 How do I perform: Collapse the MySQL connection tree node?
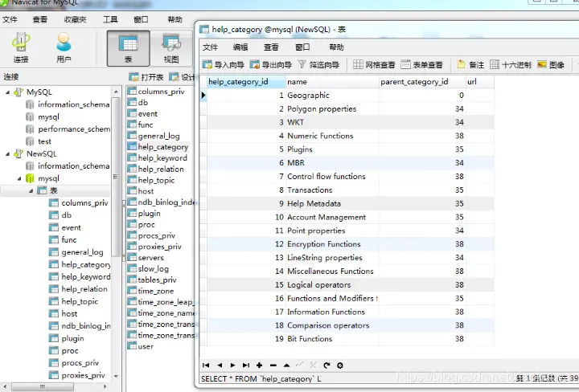[8, 92]
